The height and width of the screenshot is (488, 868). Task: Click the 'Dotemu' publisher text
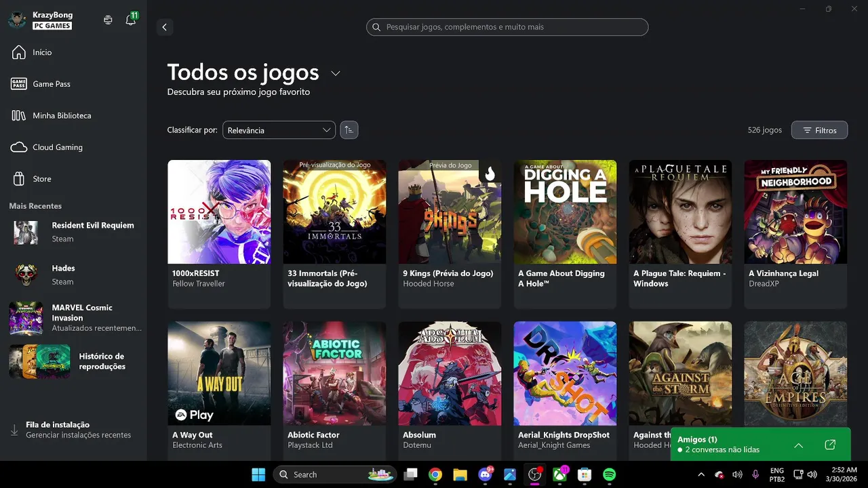point(417,445)
